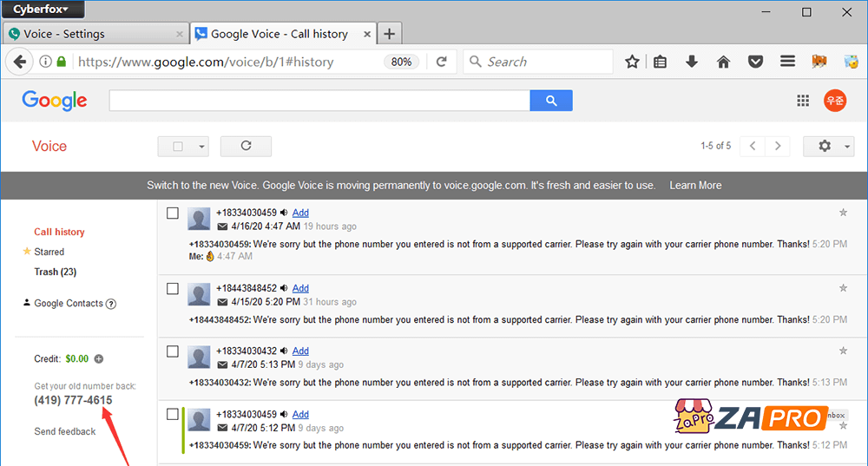Add the 4/7/20 5:12 PM sender as contact
868x466 pixels.
coord(300,414)
